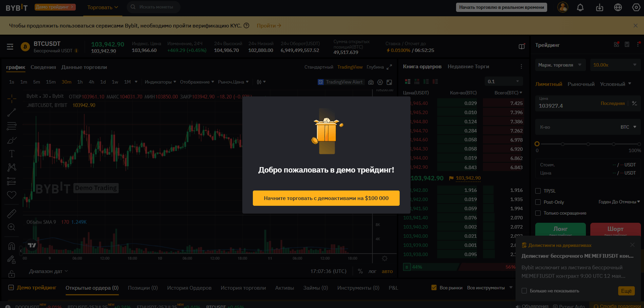Open the notifications bell icon
The width and height of the screenshot is (644, 308).
click(x=580, y=7)
